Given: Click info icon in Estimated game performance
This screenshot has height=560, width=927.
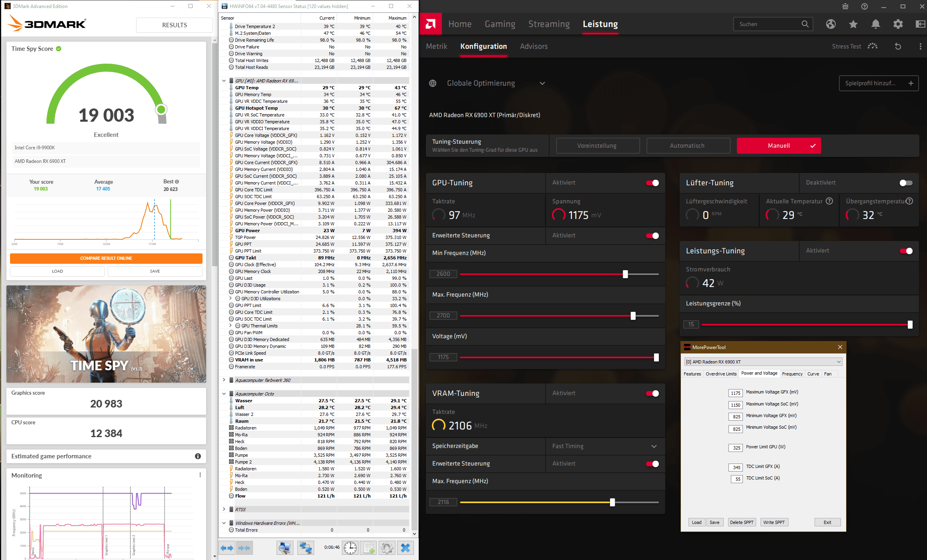Looking at the screenshot, I should 198,456.
